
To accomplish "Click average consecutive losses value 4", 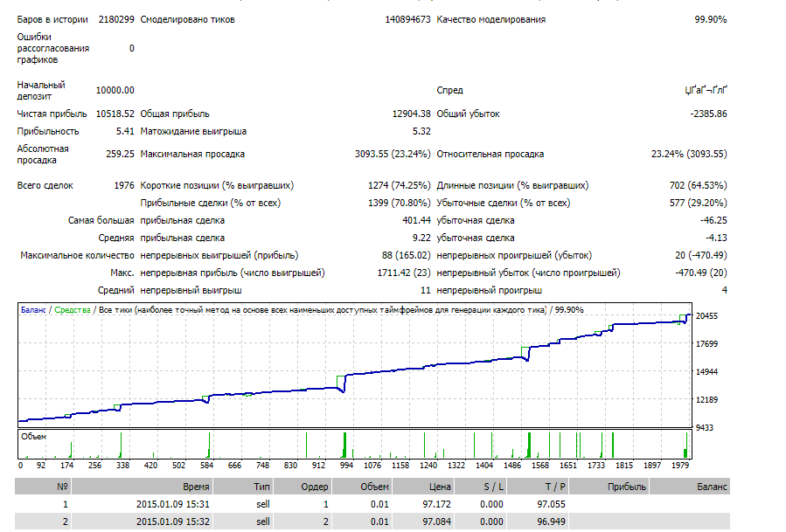I will 724,291.
